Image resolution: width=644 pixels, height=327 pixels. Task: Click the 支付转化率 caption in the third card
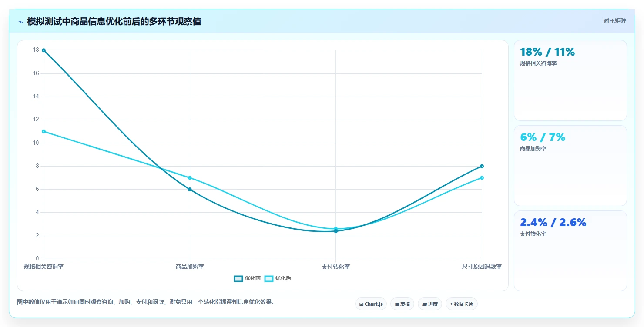coord(533,234)
